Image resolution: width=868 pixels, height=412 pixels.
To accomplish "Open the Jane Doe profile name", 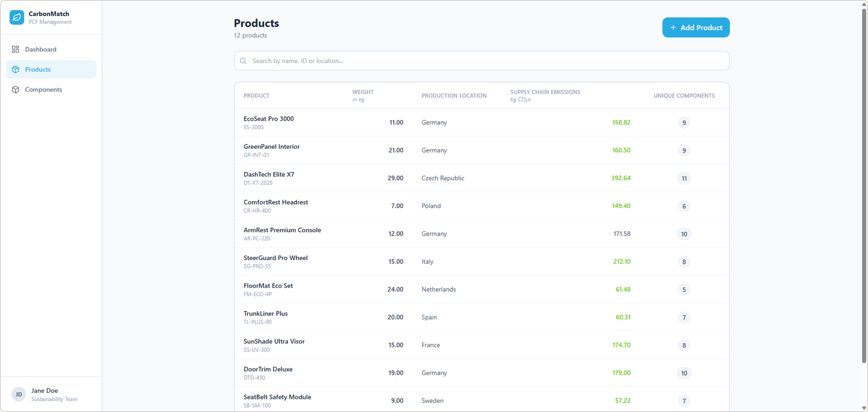I will [x=44, y=391].
